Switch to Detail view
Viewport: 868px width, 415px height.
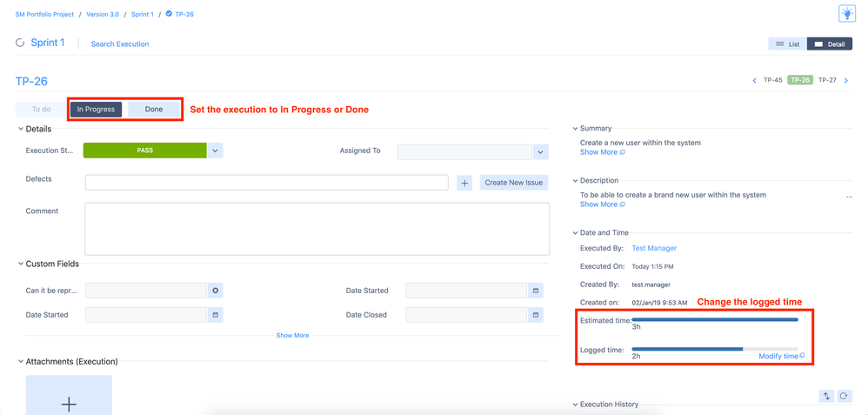(829, 44)
